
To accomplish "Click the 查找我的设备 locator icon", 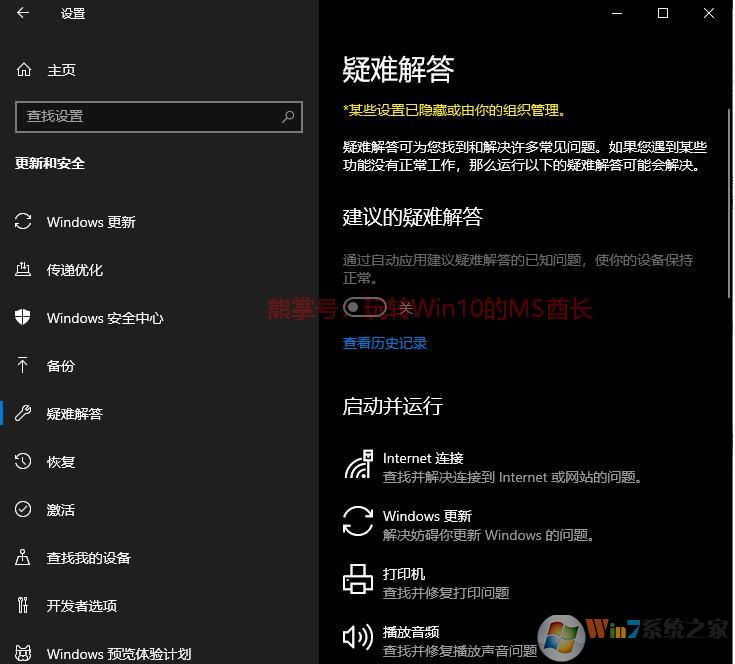I will point(22,557).
